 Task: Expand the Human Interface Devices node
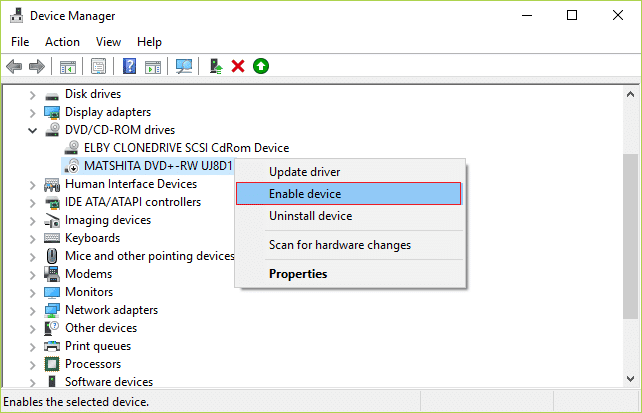click(x=33, y=184)
